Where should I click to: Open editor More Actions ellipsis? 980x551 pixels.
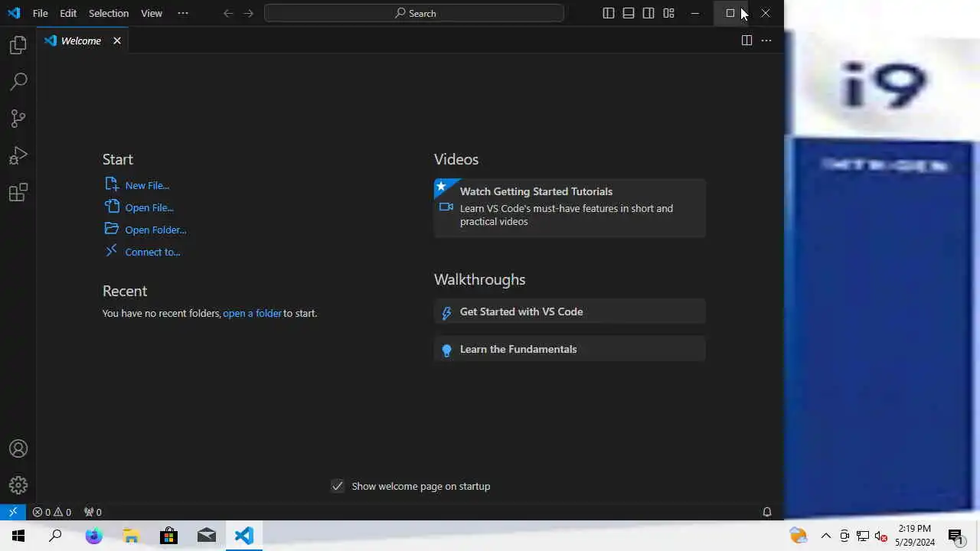(766, 41)
